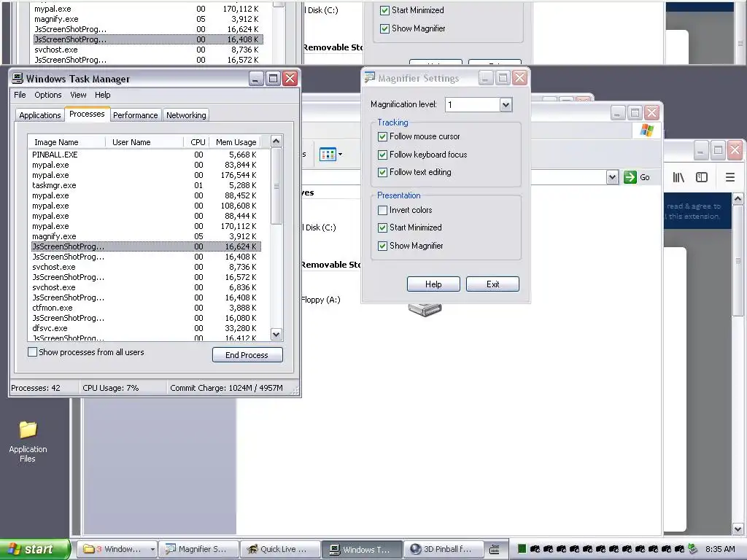
Task: Click Task Manager process list scroll-down arrow
Action: coord(276,334)
